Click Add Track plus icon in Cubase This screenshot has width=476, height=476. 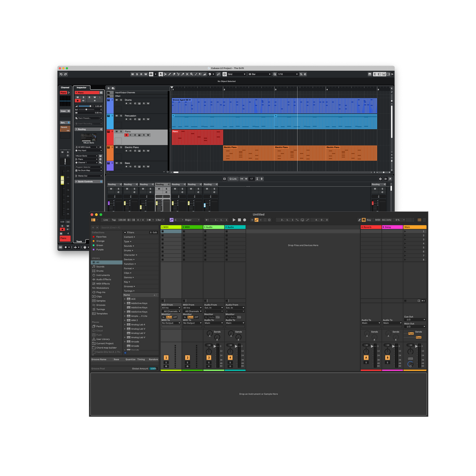[x=109, y=88]
